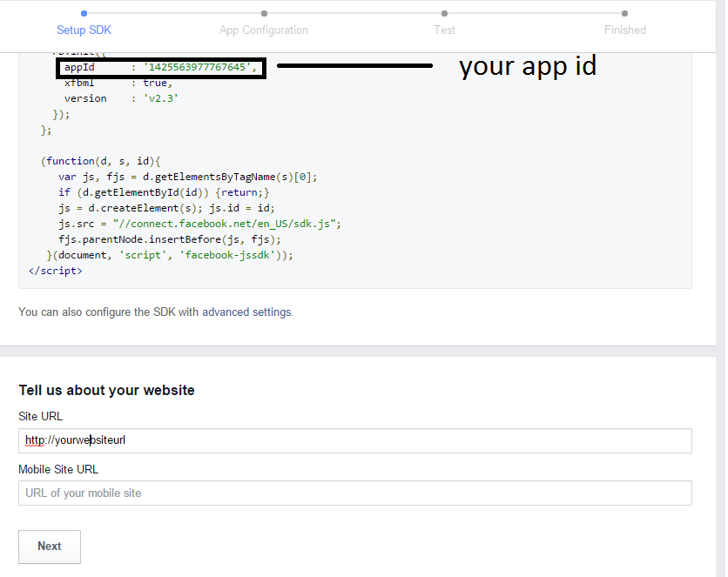The height and width of the screenshot is (577, 728).
Task: Open the advanced settings link
Action: point(247,312)
